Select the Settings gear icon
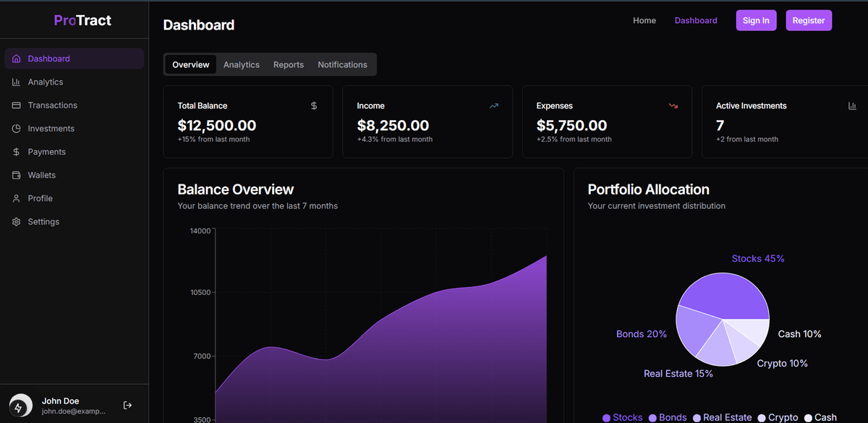Screen dimensions: 868x423 click(16, 221)
